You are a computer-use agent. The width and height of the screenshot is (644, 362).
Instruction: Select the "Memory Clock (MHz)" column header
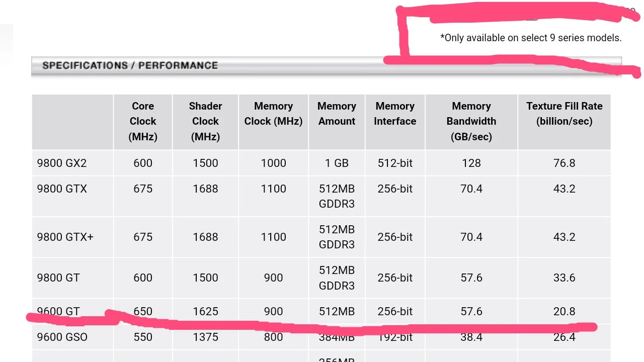tap(273, 114)
